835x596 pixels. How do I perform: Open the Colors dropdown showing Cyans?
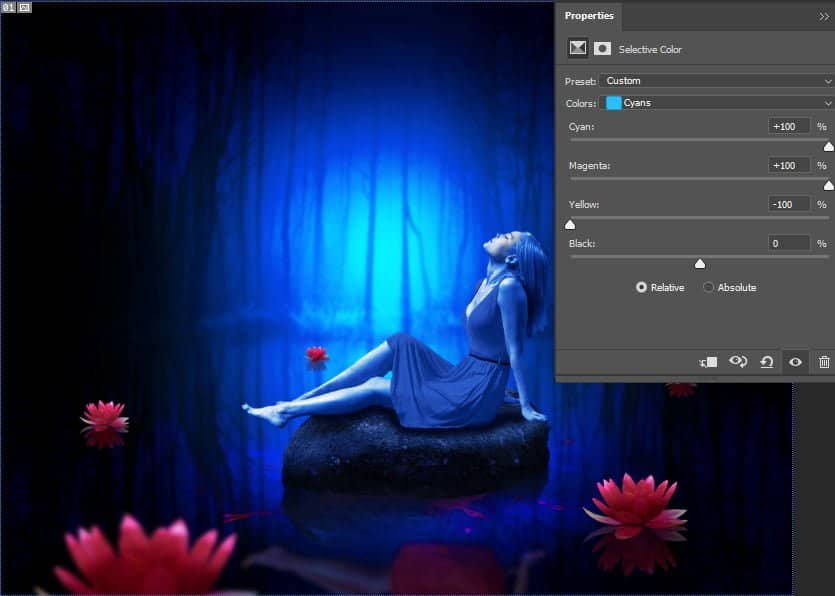[x=716, y=103]
